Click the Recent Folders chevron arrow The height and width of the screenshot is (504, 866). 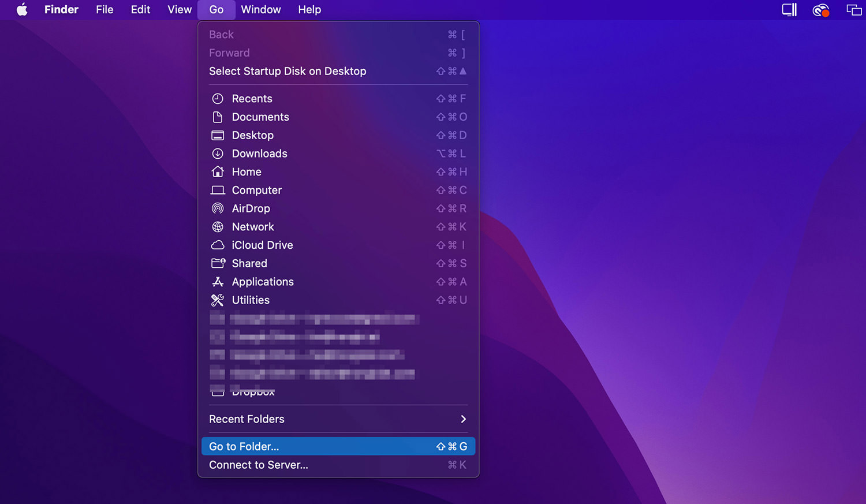(463, 419)
